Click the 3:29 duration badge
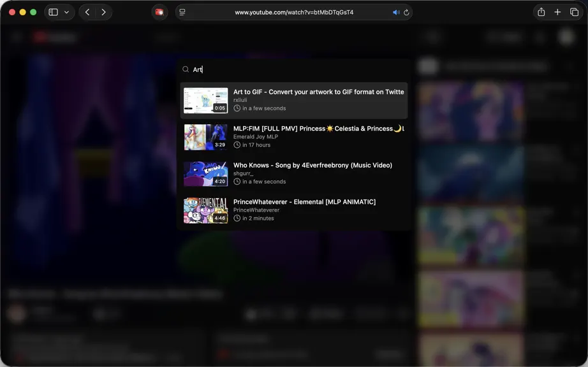 (220, 145)
